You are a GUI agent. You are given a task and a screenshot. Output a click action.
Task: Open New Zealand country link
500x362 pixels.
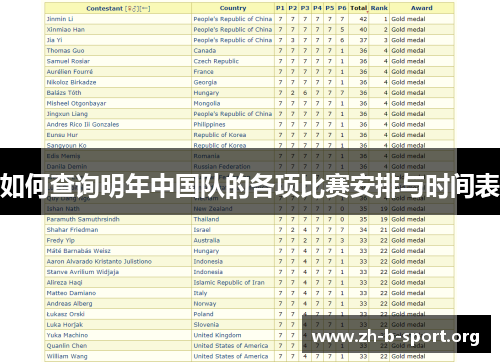tap(213, 209)
